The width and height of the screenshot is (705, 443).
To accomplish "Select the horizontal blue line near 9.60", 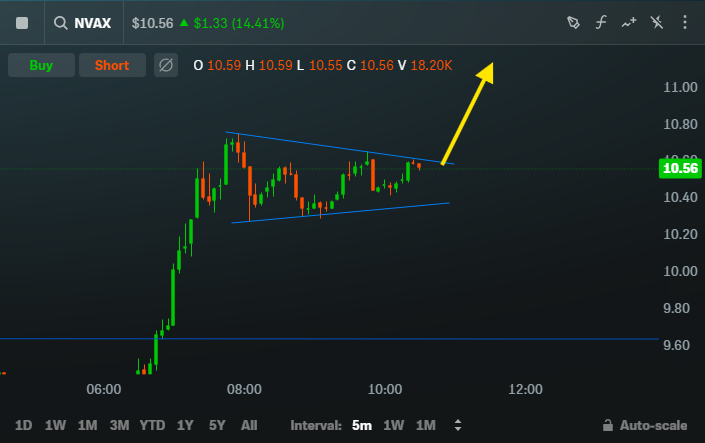I will click(x=329, y=339).
